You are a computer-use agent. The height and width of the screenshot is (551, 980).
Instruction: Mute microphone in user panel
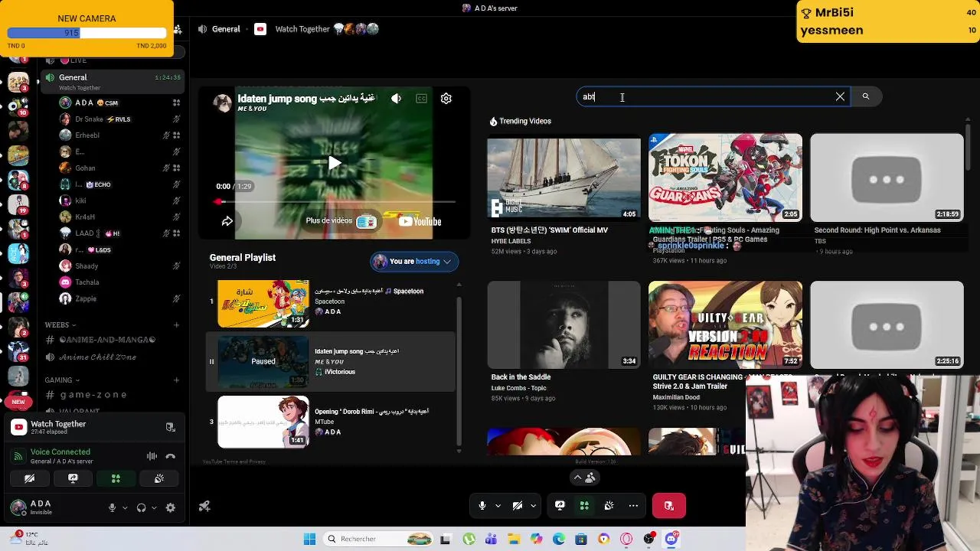[112, 507]
